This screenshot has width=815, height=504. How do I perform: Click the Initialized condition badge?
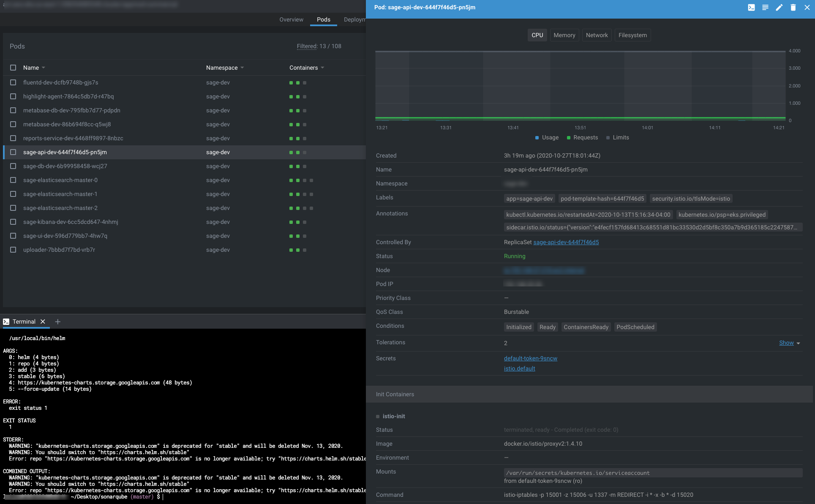519,327
